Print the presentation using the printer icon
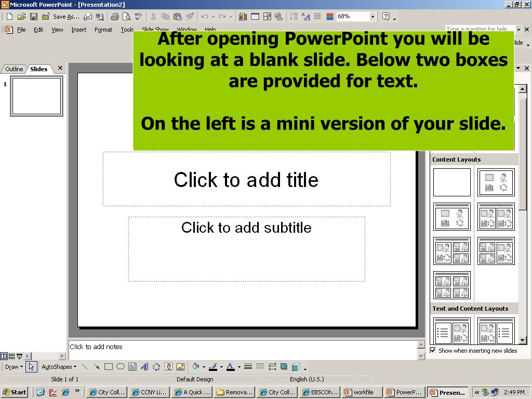The height and width of the screenshot is (399, 532). pyautogui.click(x=115, y=16)
